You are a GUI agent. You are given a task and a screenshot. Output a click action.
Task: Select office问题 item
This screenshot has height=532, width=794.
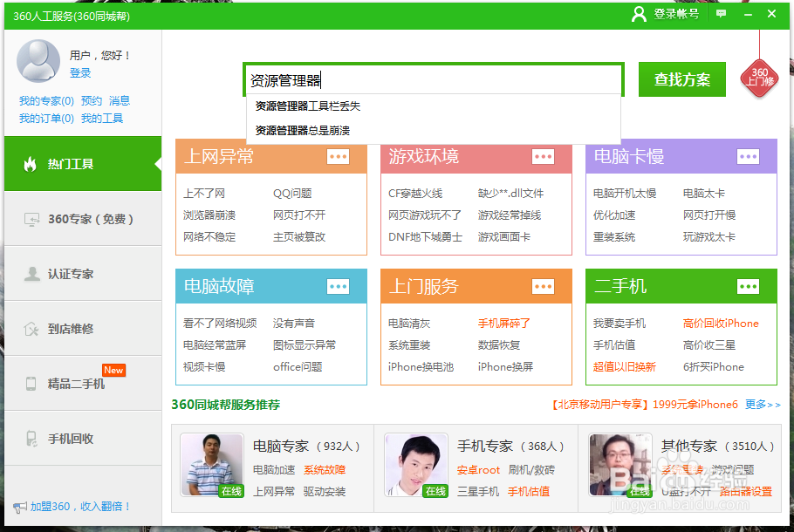(298, 367)
